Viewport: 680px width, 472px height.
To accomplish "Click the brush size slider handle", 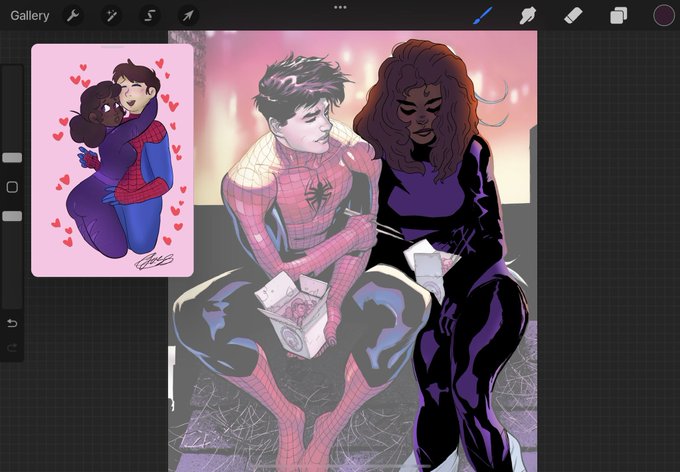I will tap(12, 157).
